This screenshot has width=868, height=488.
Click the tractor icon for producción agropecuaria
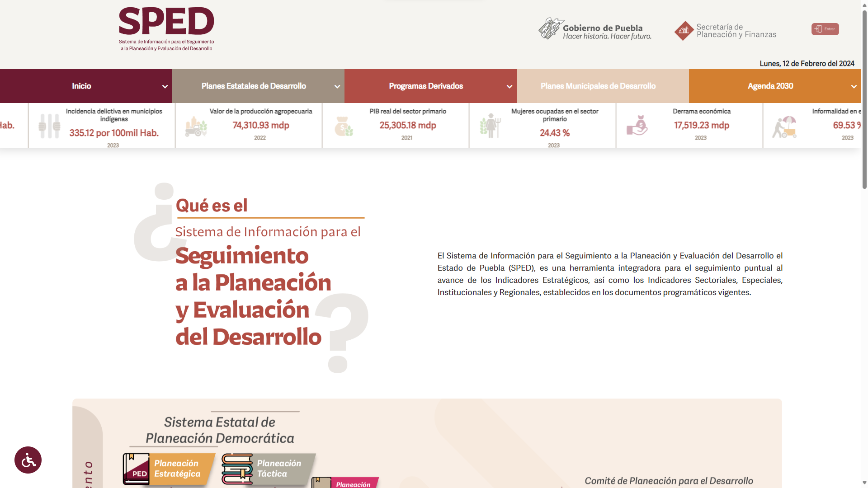tap(196, 127)
